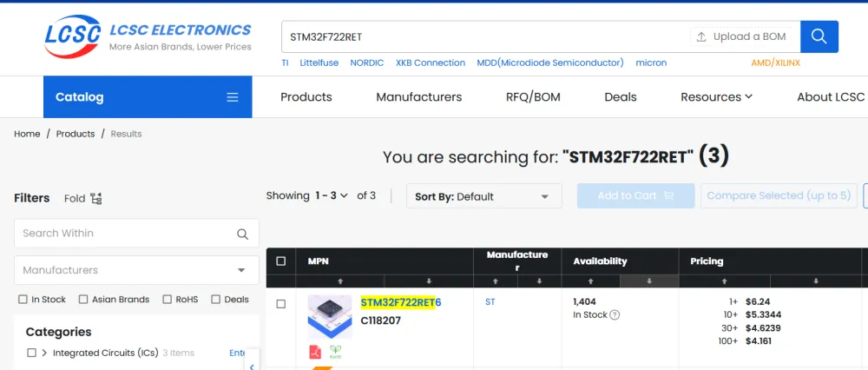Click the $4.161 price for 100+
The width and height of the screenshot is (868, 370).
click(x=759, y=341)
